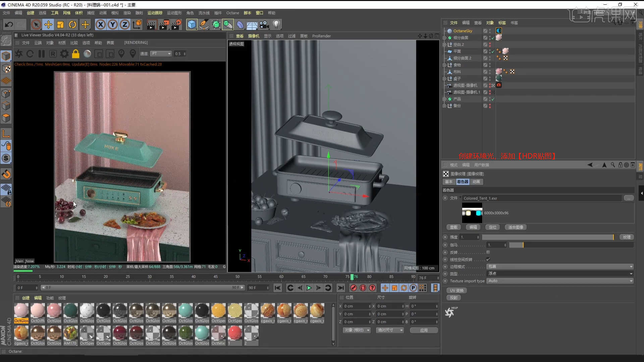Click the UV 变换 button
The width and height of the screenshot is (644, 362).
pyautogui.click(x=456, y=290)
